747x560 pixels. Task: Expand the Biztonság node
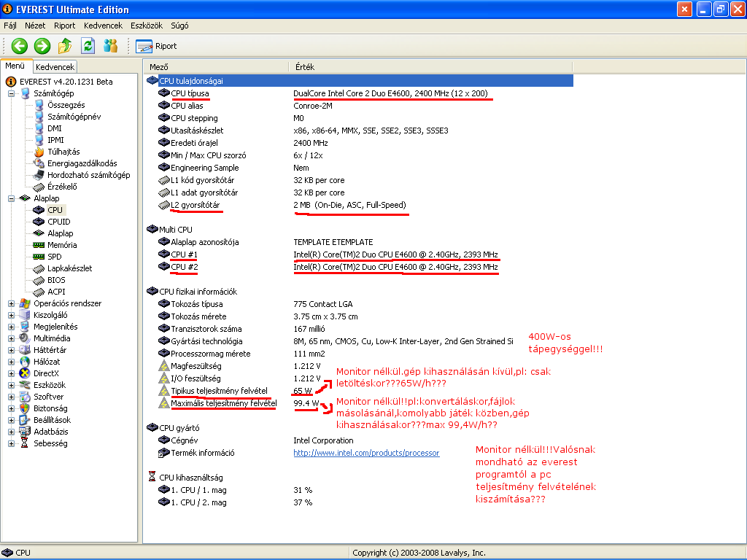(x=11, y=408)
